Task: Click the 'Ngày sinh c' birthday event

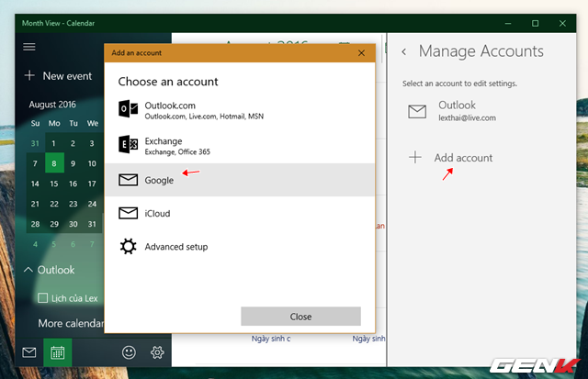Action: (x=271, y=339)
